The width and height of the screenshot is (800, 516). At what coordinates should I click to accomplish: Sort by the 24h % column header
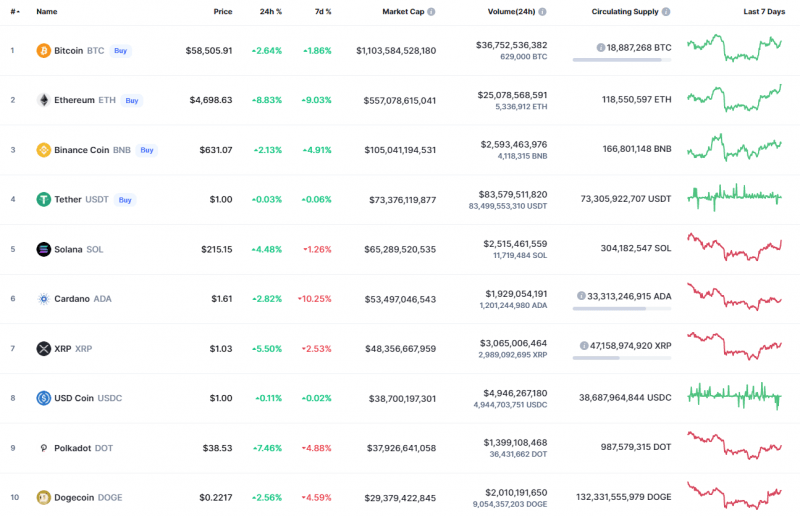tap(270, 12)
